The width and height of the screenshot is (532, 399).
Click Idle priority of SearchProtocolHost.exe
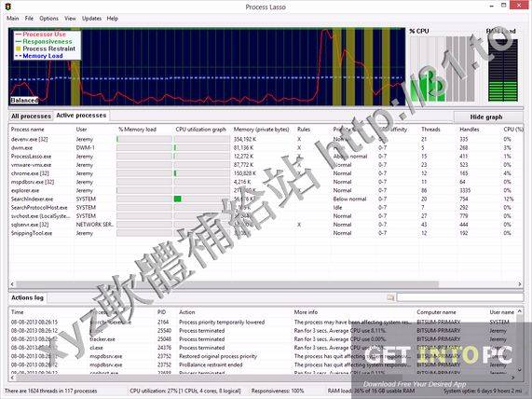[337, 208]
